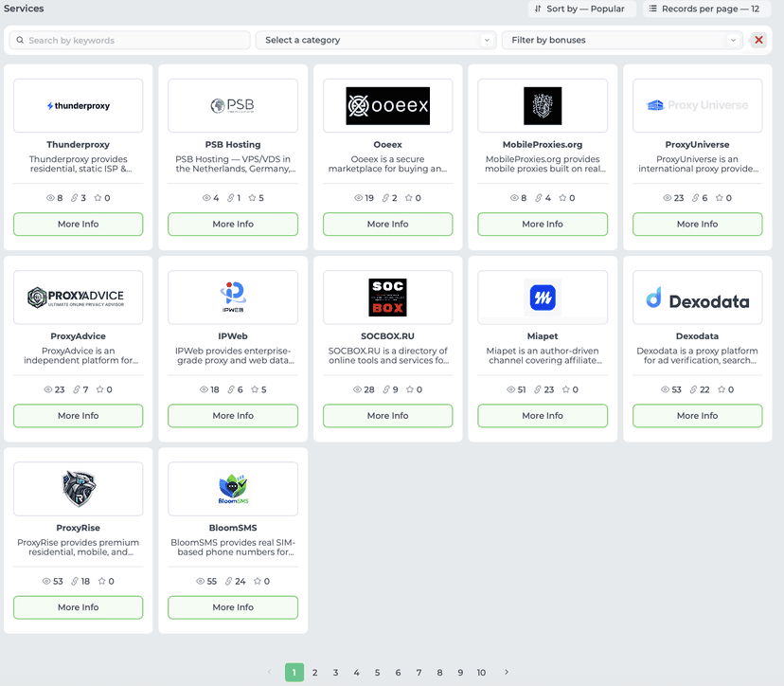Go to pagination page 10
The image size is (784, 686).
pyautogui.click(x=481, y=673)
